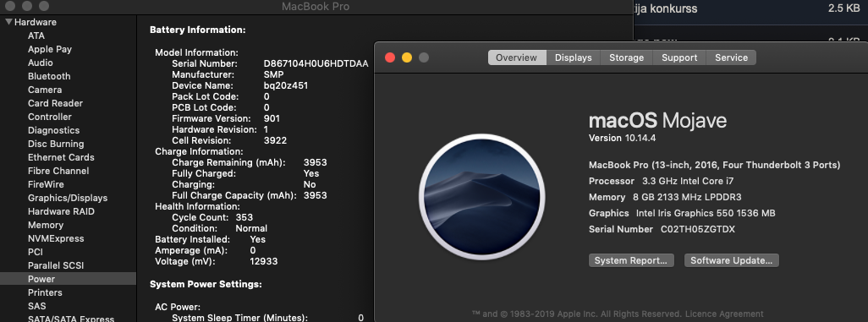Select Memory in the System Report sidebar
Screen dimensions: 868x322
click(46, 225)
